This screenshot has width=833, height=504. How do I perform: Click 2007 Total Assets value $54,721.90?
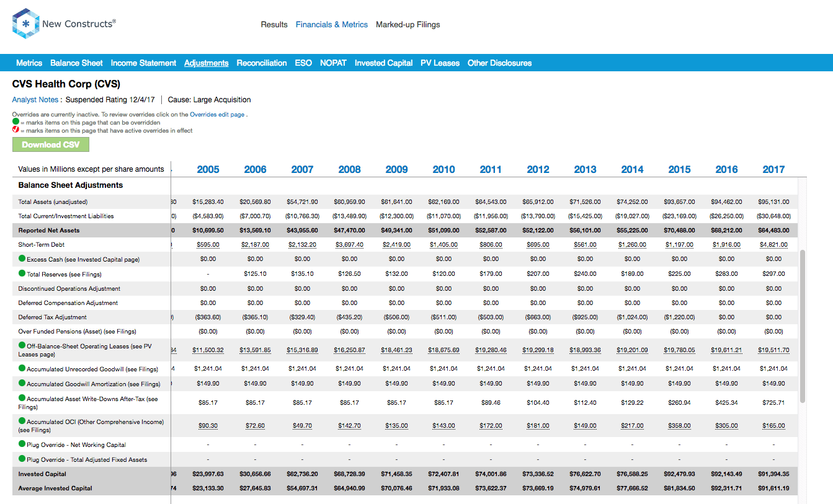[302, 202]
